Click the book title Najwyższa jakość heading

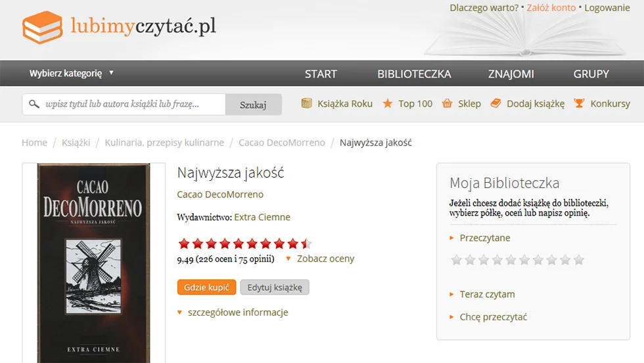point(231,173)
